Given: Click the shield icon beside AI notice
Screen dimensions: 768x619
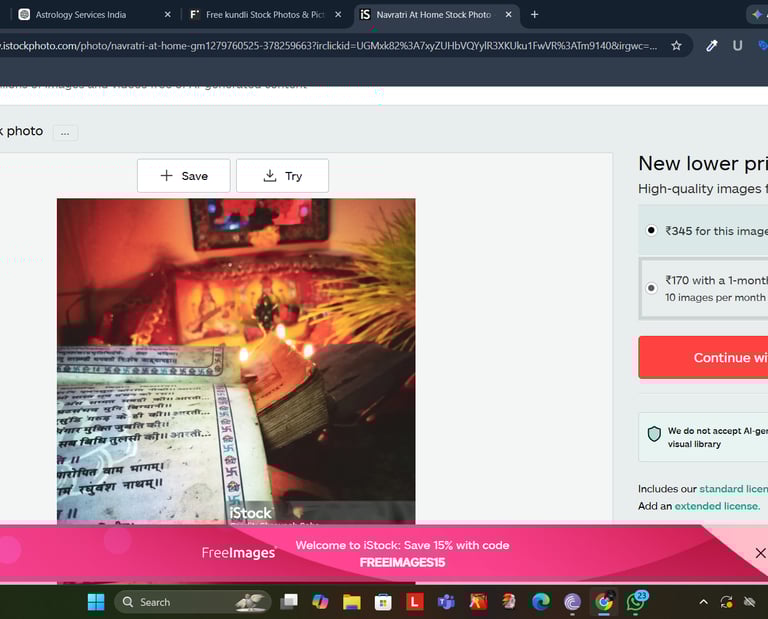Looking at the screenshot, I should click(x=654, y=434).
